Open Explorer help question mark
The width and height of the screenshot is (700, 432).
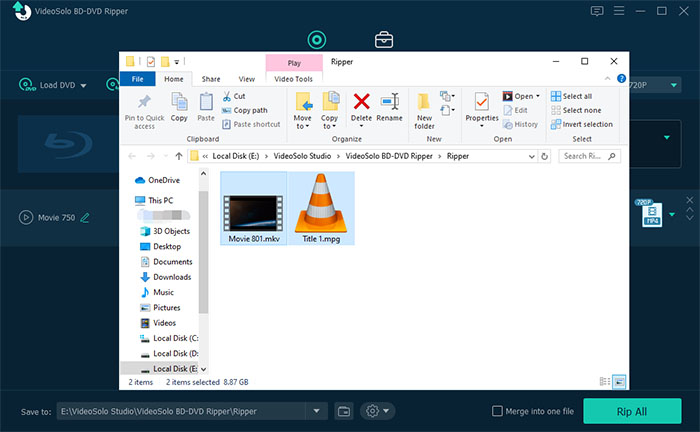(621, 79)
